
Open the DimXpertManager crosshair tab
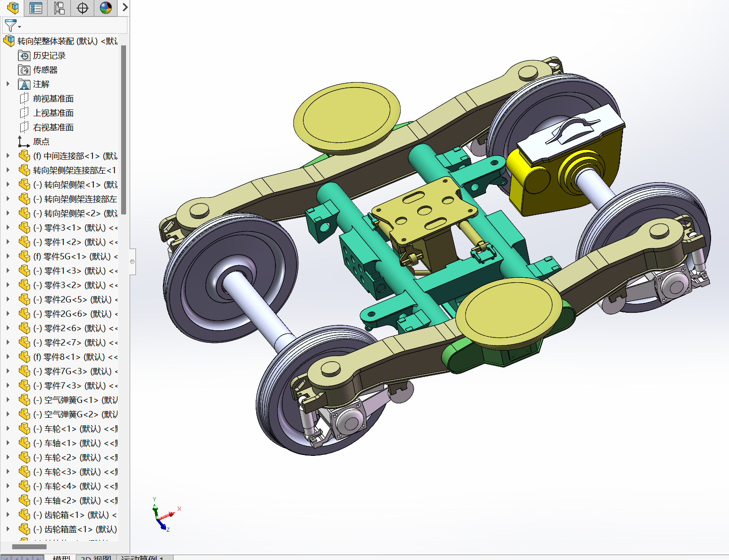click(83, 8)
